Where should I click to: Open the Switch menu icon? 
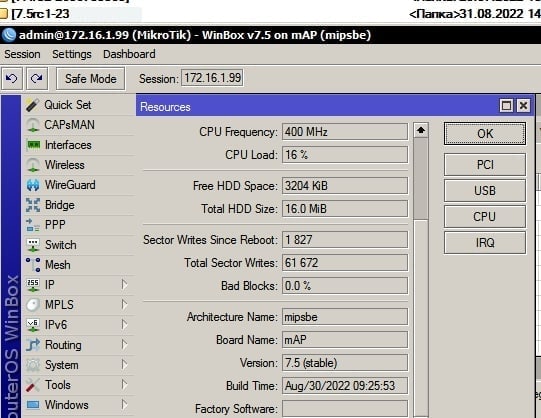tap(33, 245)
